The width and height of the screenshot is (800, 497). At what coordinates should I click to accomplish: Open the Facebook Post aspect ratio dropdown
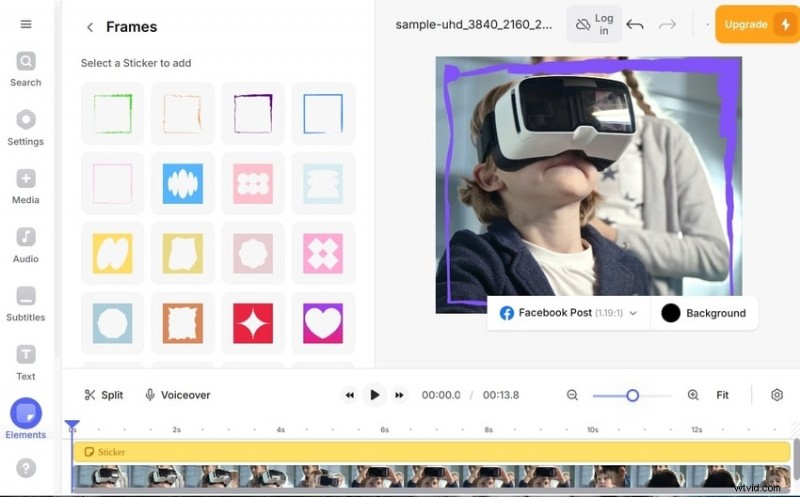(x=568, y=313)
